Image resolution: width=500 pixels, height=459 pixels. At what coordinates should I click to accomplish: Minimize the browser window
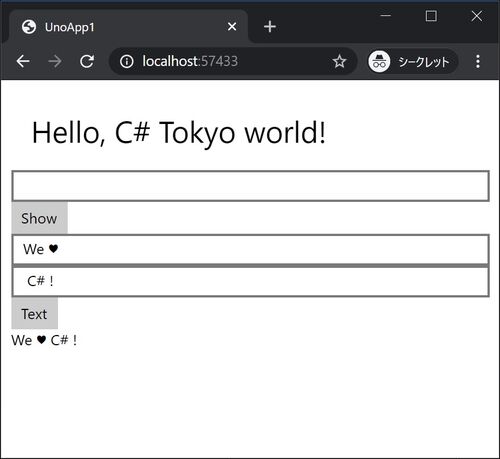pos(386,16)
